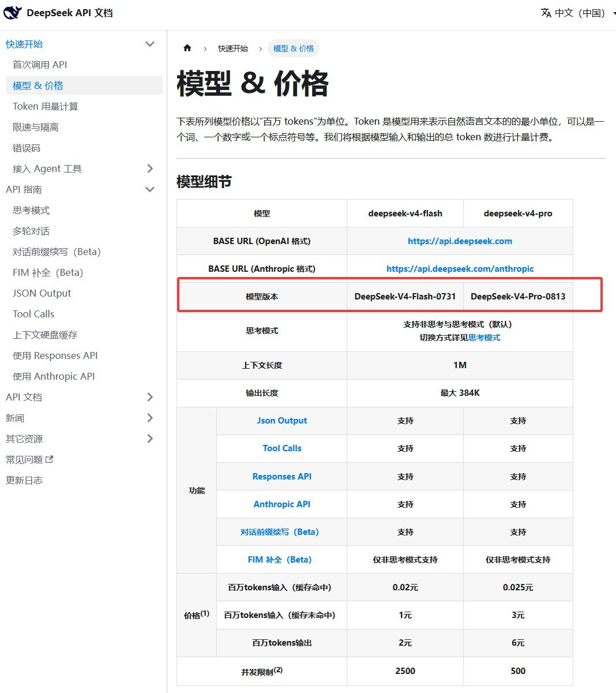This screenshot has width=616, height=693.
Task: Click deepseek-v4-pro column header
Action: pyautogui.click(x=518, y=213)
